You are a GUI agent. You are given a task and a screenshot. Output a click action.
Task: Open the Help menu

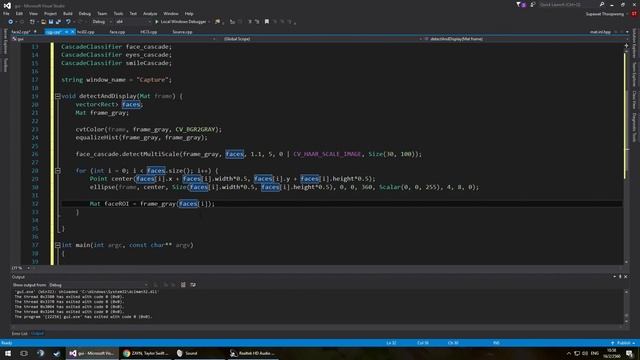pyautogui.click(x=189, y=13)
